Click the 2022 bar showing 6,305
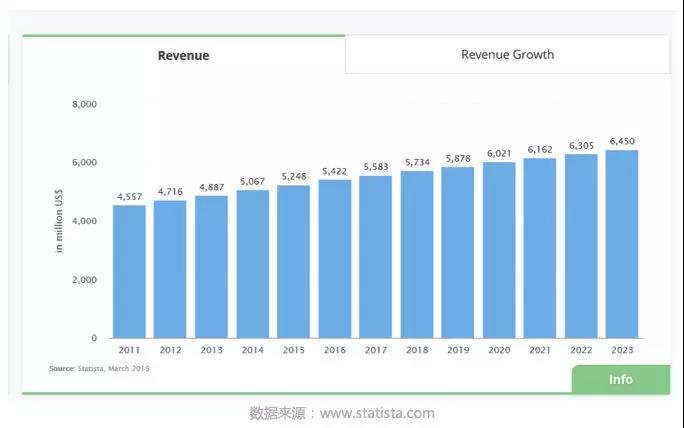The height and width of the screenshot is (428, 684). [581, 246]
